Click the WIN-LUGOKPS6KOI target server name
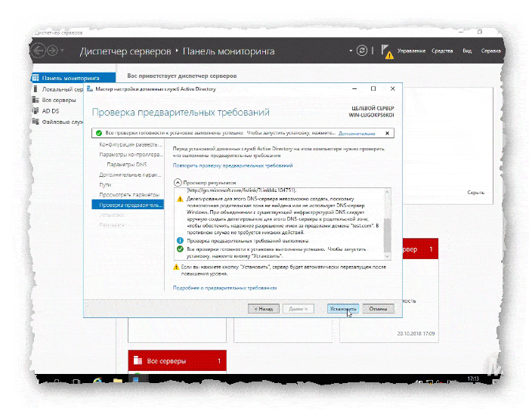532x411 pixels. click(371, 116)
